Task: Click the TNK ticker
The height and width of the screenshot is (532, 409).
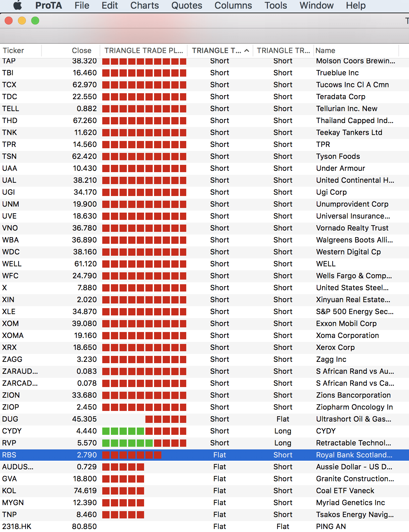Action: (x=9, y=133)
